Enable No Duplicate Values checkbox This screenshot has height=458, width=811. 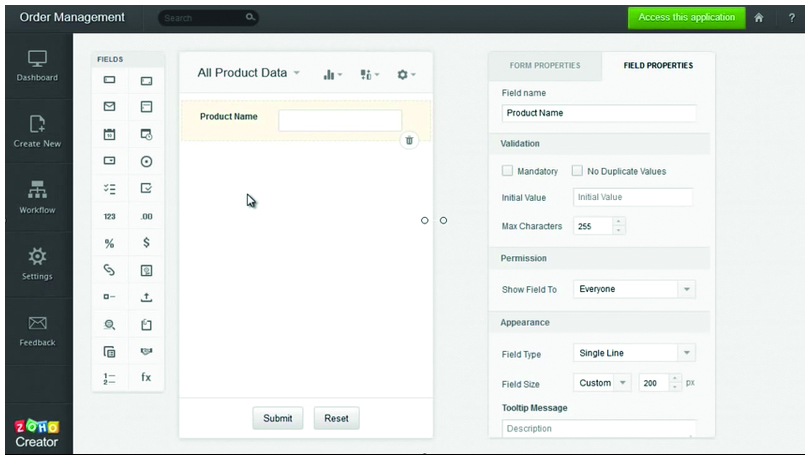click(x=577, y=171)
